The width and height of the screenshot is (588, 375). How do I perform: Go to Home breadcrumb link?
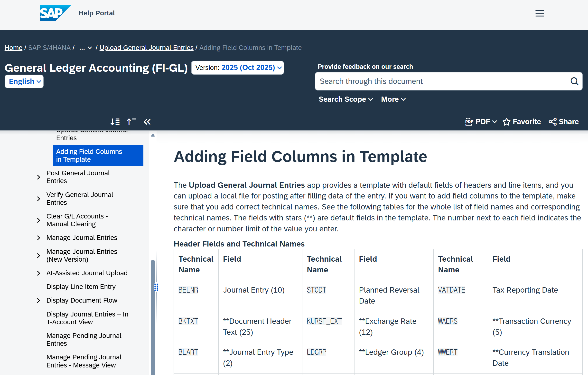13,48
